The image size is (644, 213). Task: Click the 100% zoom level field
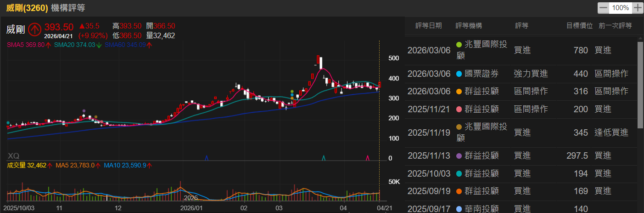[620, 8]
